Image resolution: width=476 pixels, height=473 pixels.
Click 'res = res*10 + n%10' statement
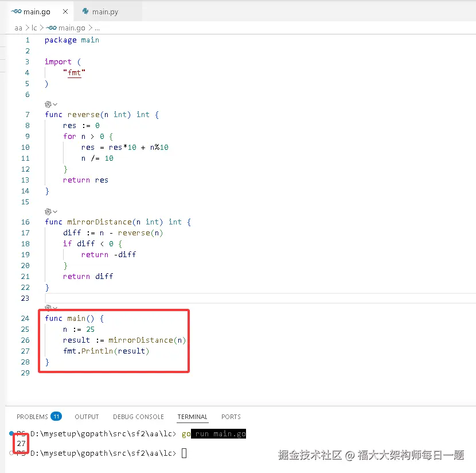(x=125, y=148)
